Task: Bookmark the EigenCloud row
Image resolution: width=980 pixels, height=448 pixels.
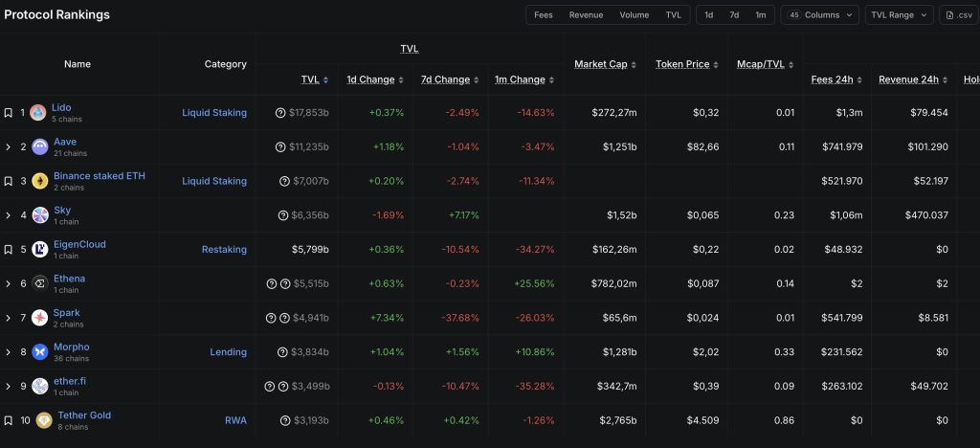Action: pos(8,250)
